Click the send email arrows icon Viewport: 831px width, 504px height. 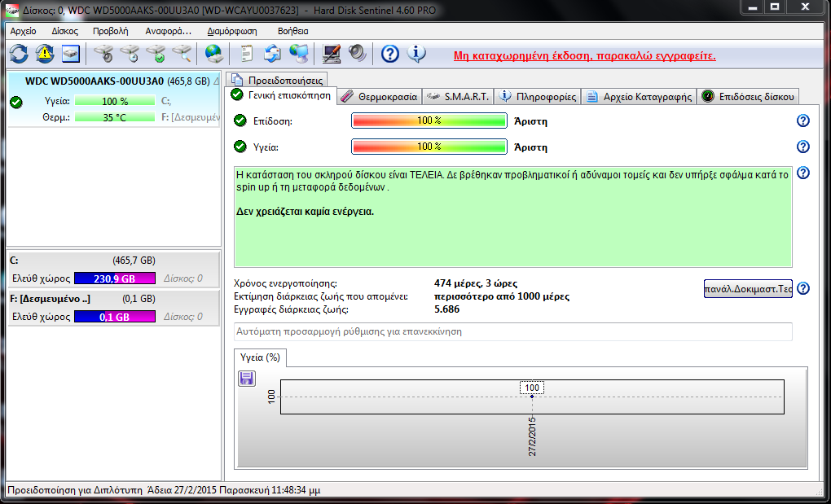(x=272, y=53)
